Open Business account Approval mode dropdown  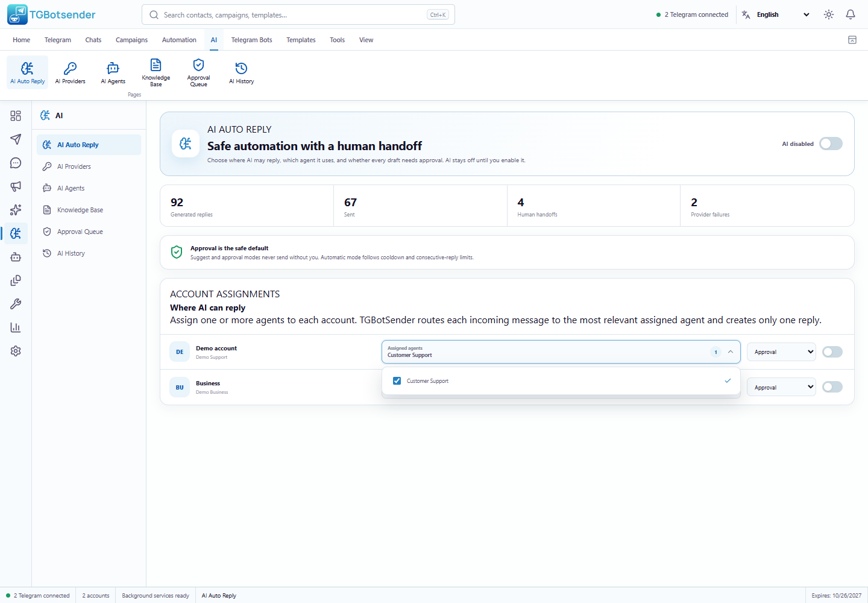pos(781,387)
